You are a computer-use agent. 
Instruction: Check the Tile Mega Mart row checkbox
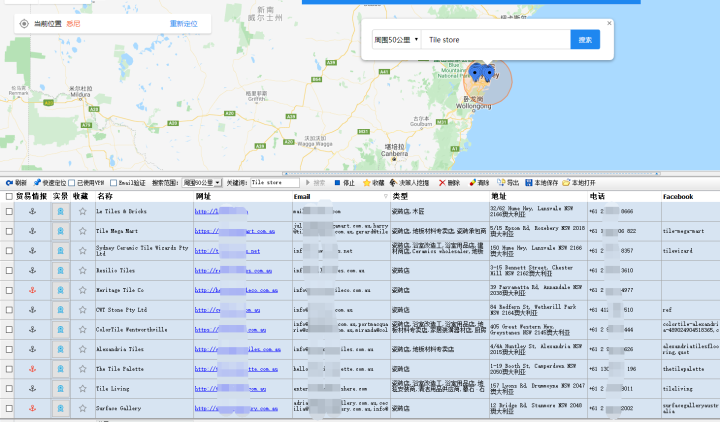tap(9, 231)
